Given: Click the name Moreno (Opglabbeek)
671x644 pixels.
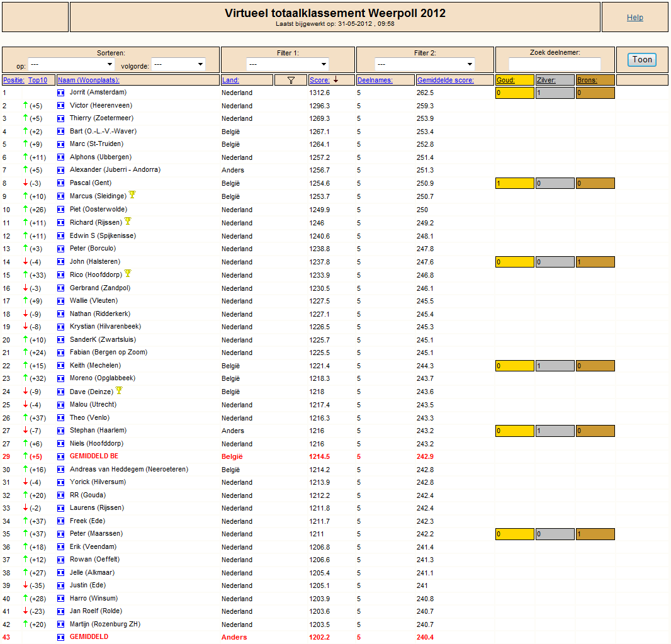Looking at the screenshot, I should click(x=102, y=378).
